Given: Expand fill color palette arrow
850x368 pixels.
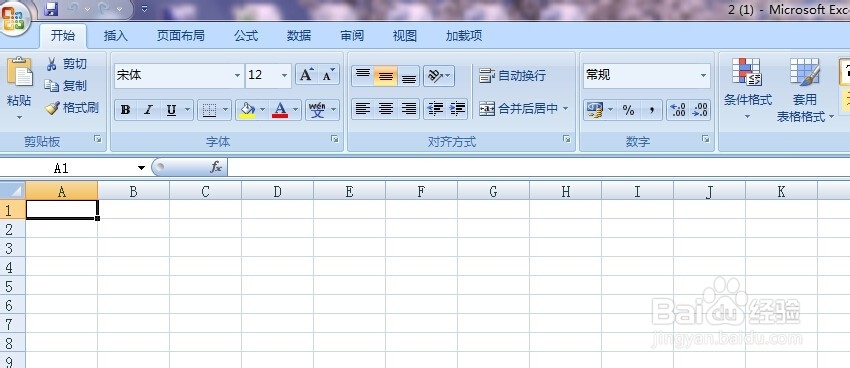Looking at the screenshot, I should [x=263, y=110].
